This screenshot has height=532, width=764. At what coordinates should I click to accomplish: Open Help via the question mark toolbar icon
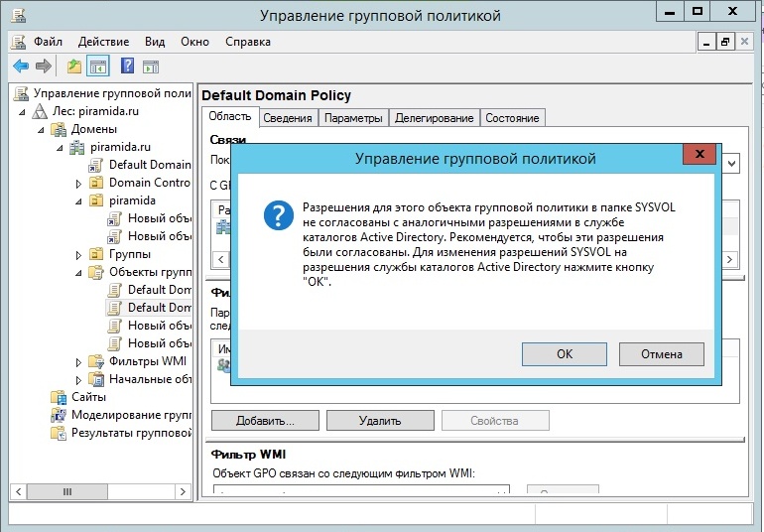tap(127, 66)
